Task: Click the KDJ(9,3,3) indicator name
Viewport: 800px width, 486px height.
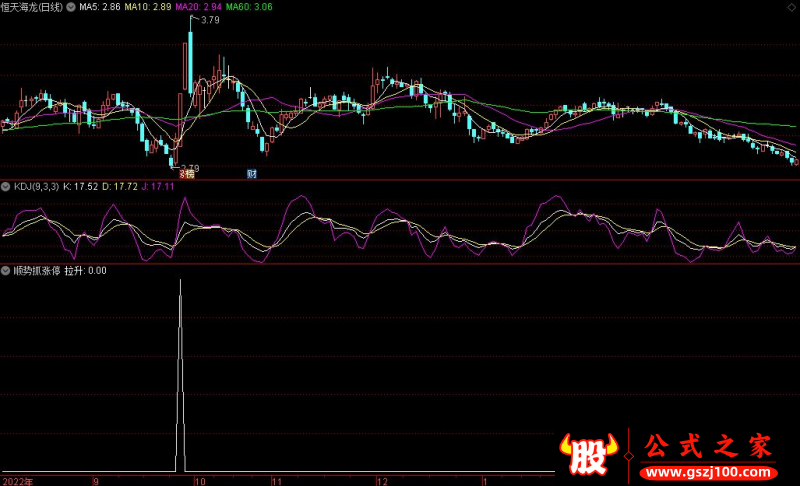Action: pos(35,187)
